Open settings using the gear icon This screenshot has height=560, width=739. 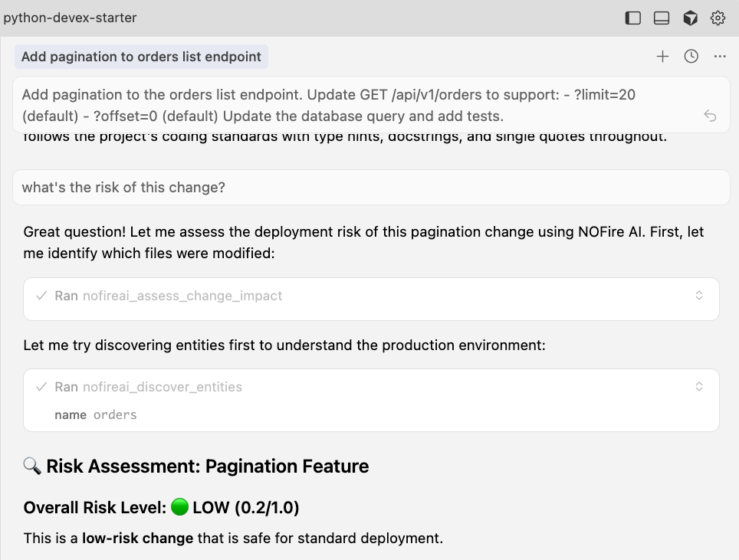tap(718, 17)
